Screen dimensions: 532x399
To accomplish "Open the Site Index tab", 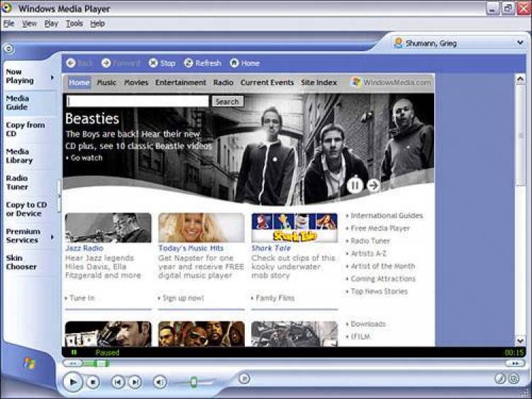I will point(319,82).
